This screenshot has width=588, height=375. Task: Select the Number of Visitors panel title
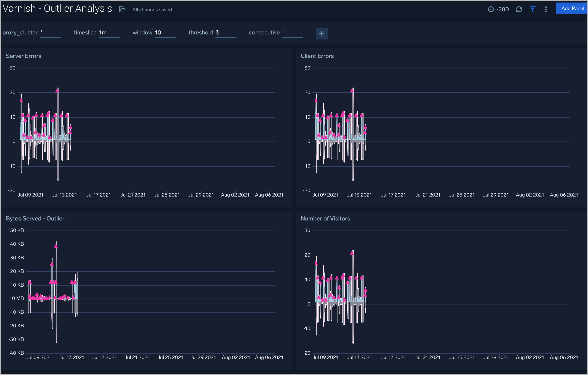click(325, 218)
